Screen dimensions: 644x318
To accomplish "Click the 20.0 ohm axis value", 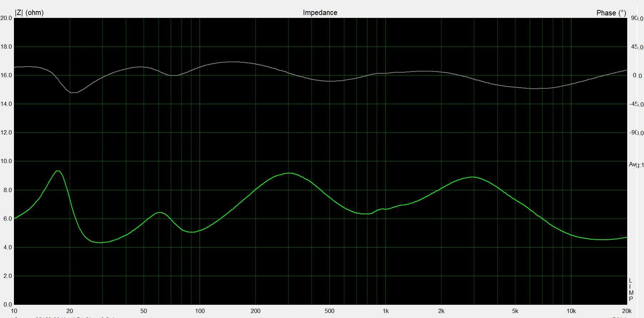I will click(6, 18).
